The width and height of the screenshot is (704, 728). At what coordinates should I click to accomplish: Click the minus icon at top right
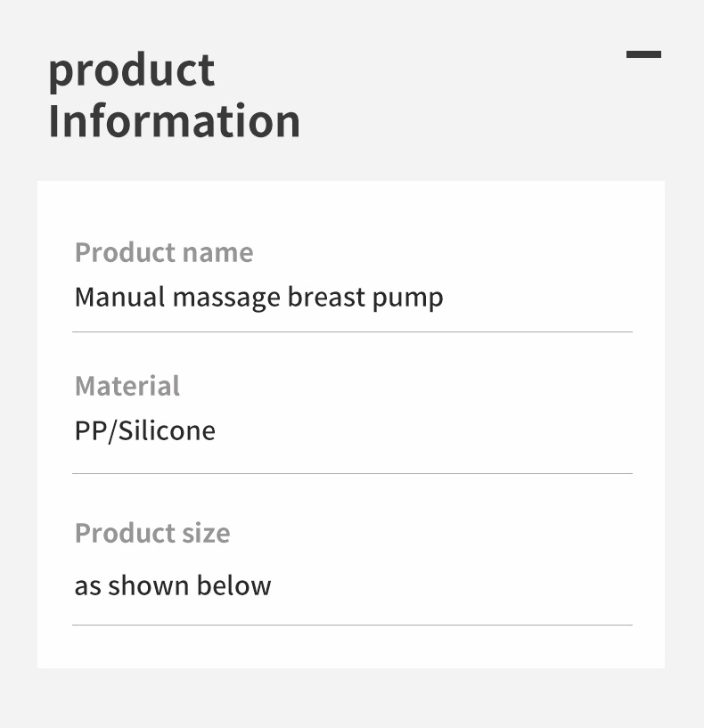pyautogui.click(x=643, y=54)
